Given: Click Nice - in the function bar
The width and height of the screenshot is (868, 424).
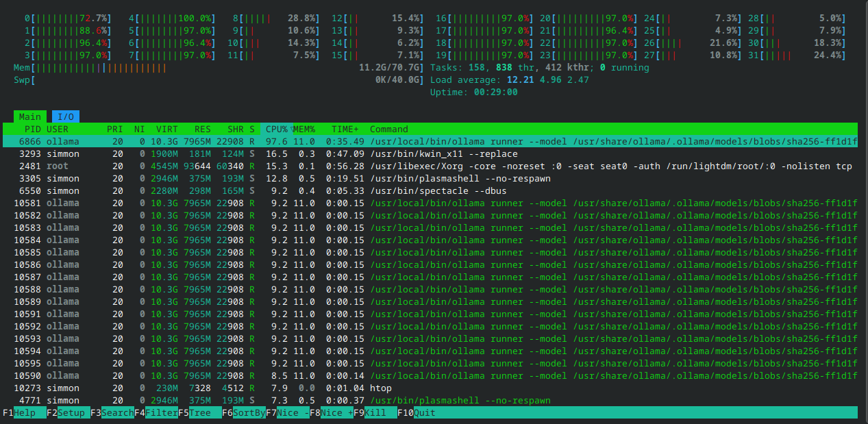Looking at the screenshot, I should [288, 413].
